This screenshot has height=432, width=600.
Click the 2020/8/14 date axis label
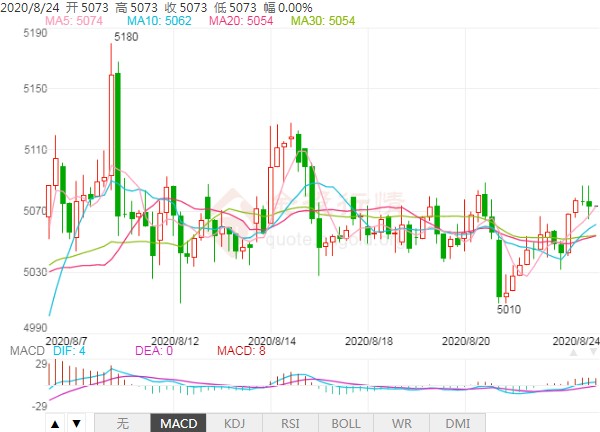(x=272, y=341)
